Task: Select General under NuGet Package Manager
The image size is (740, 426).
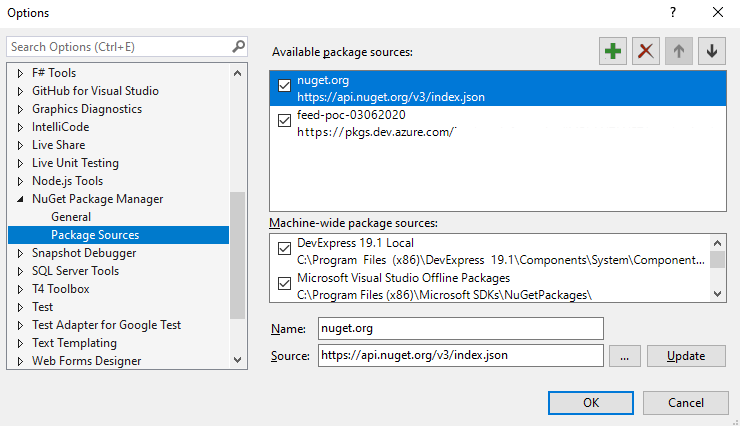Action: point(71,217)
